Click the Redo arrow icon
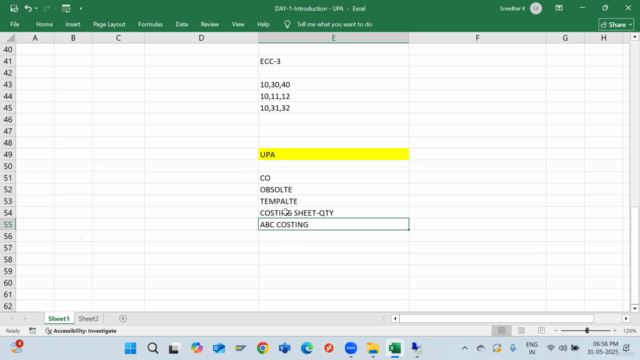The image size is (640, 360). (47, 8)
